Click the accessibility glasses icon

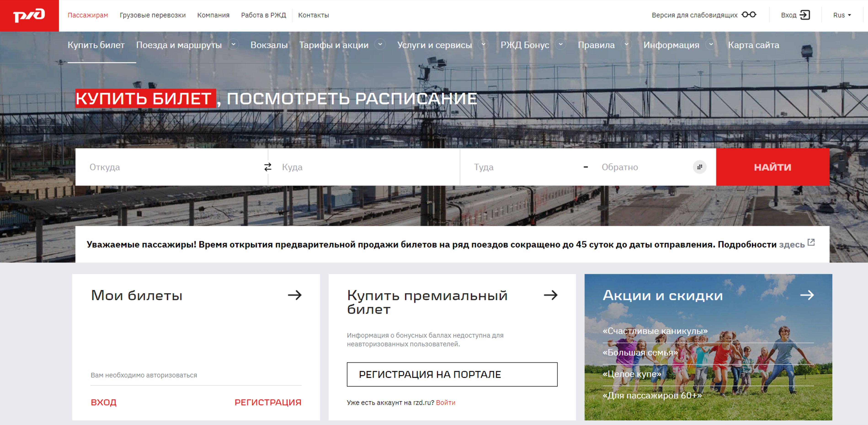coord(749,14)
